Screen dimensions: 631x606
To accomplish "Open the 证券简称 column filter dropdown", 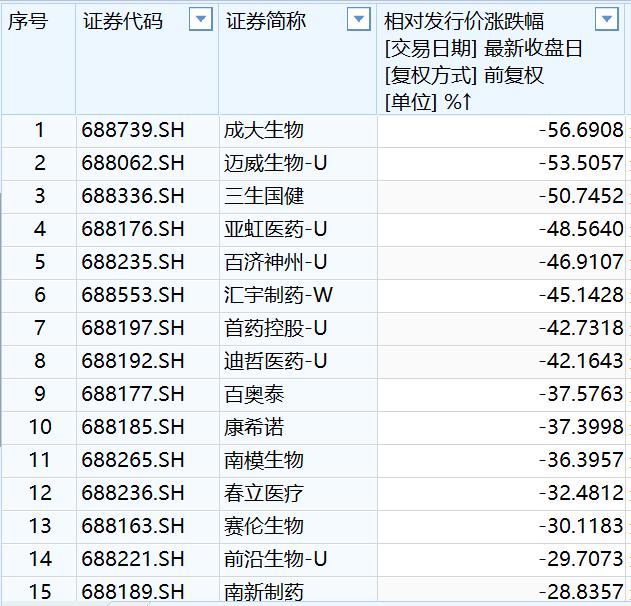I will pos(358,20).
